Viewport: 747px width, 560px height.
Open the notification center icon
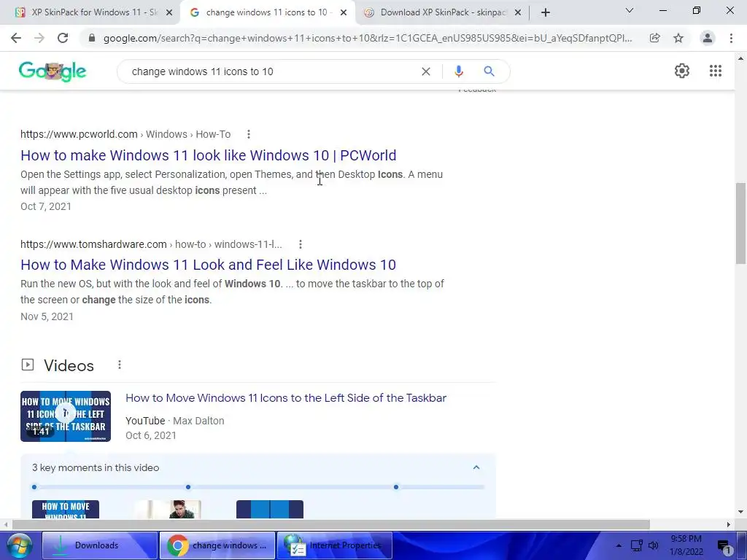724,546
